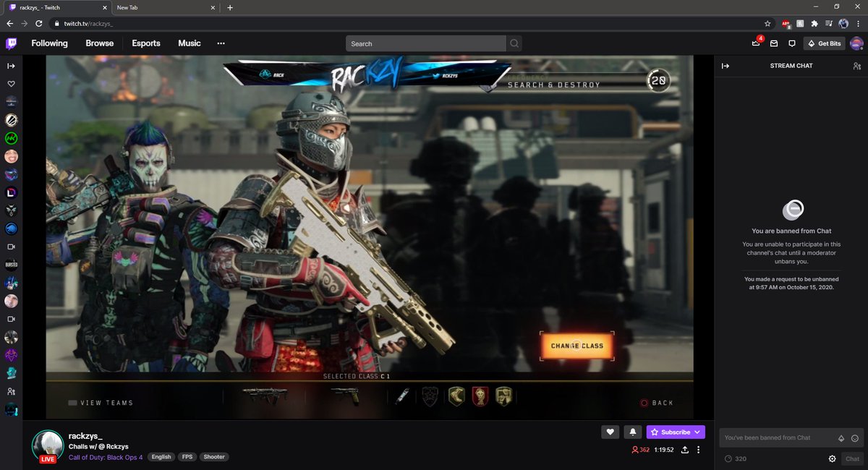Reload the page

[39, 23]
